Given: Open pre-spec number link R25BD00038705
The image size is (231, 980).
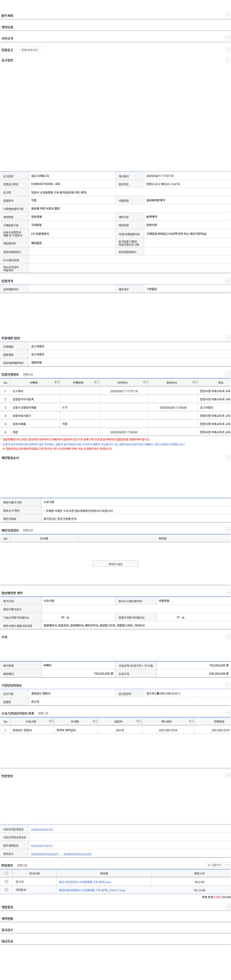Looking at the screenshot, I should point(42,829).
